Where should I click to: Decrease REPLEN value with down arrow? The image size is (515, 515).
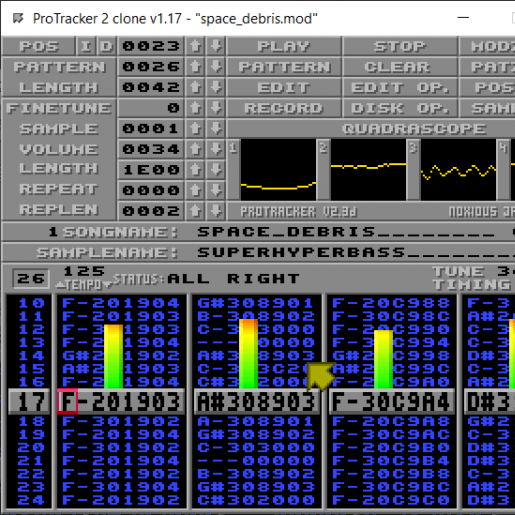(216, 211)
